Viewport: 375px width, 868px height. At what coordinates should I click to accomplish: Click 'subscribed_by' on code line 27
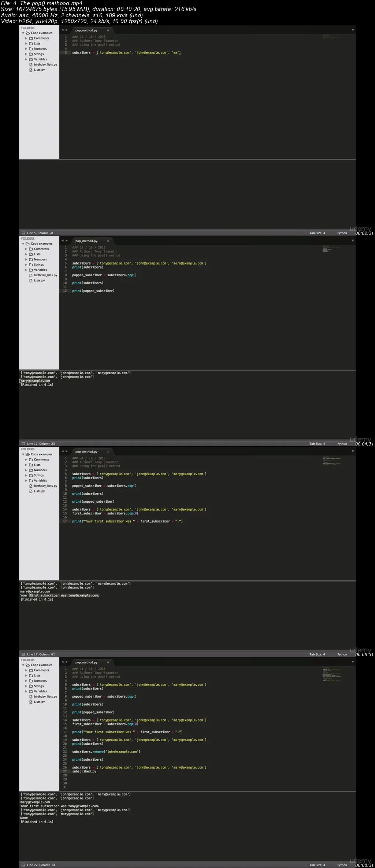pyautogui.click(x=84, y=771)
